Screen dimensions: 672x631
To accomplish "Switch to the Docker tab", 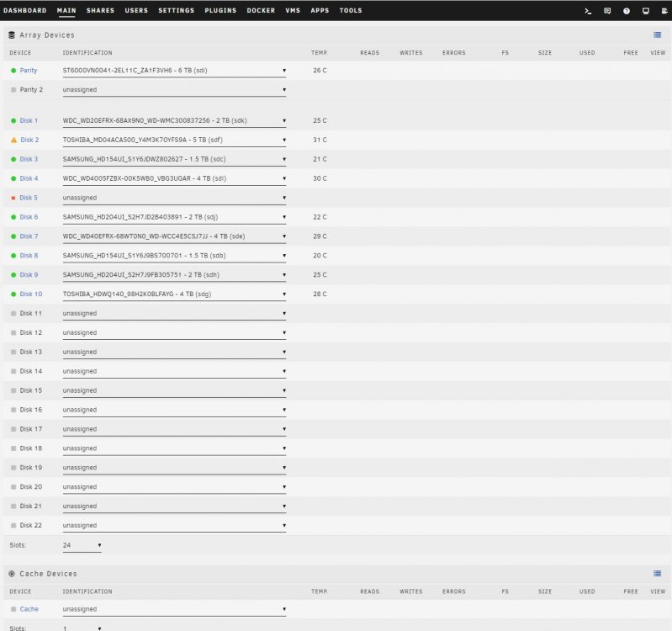I will click(261, 10).
